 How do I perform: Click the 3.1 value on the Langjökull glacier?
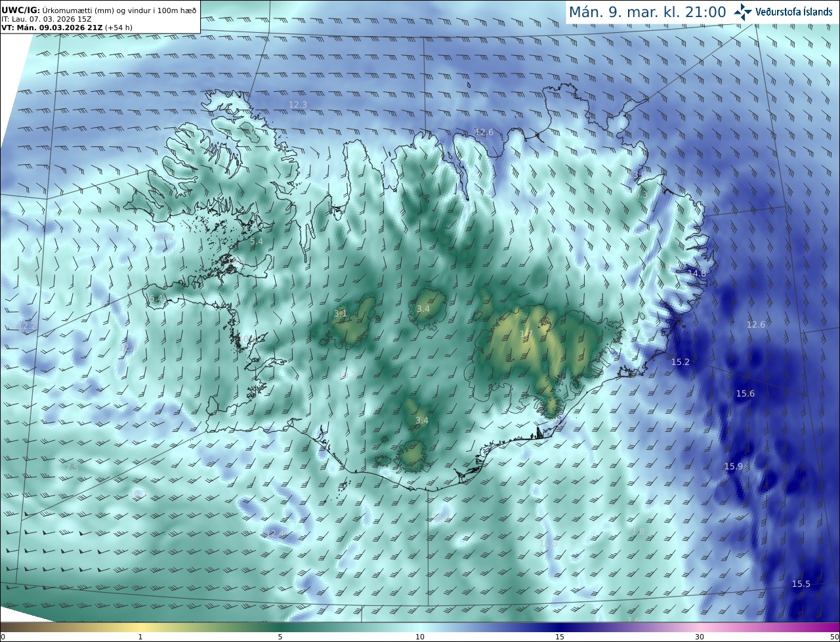click(x=341, y=314)
